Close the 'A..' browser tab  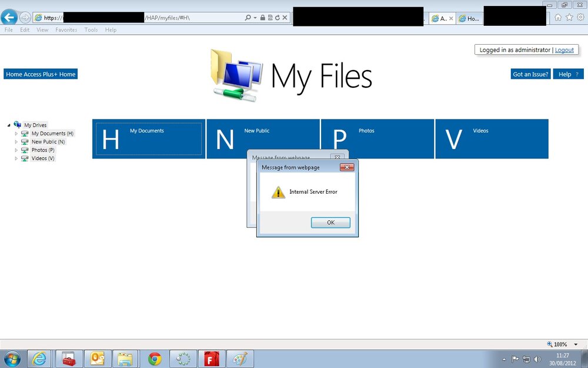(451, 18)
